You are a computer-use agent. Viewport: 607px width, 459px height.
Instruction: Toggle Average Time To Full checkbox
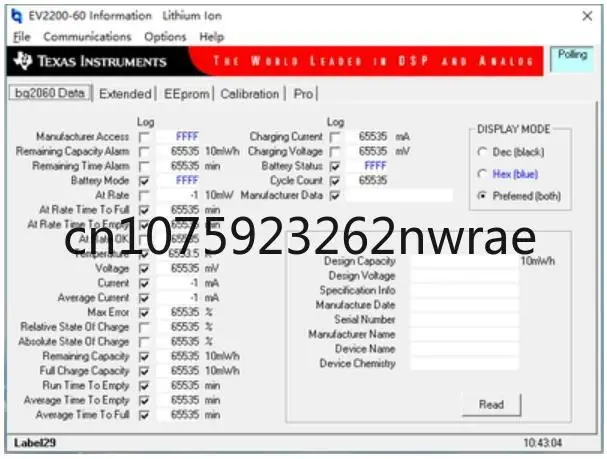144,415
